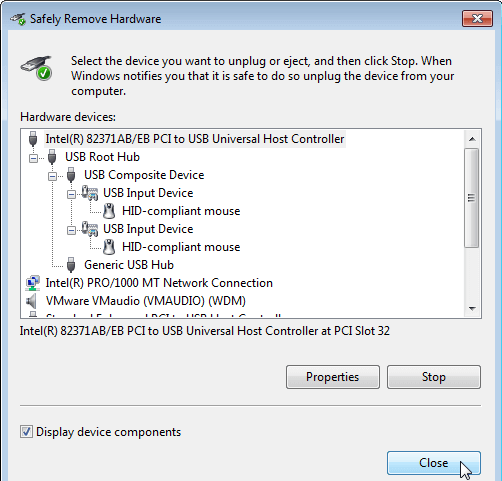
Task: Select Intel PRO/1000 MT Network Connection entry
Action: point(159,283)
